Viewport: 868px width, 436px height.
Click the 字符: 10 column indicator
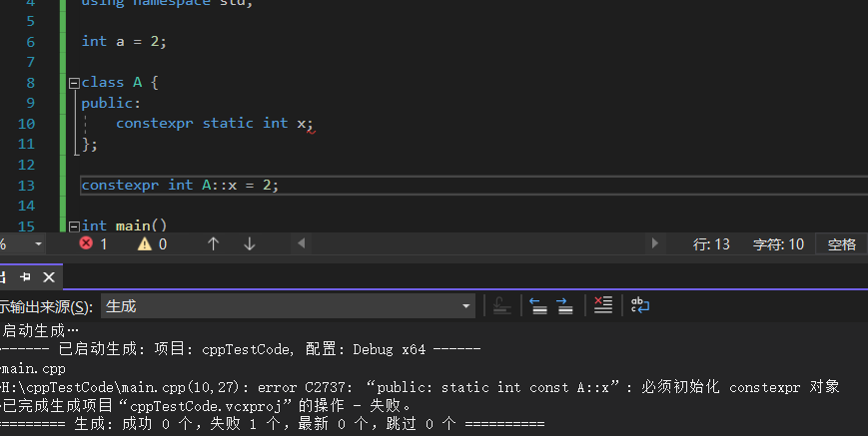777,243
